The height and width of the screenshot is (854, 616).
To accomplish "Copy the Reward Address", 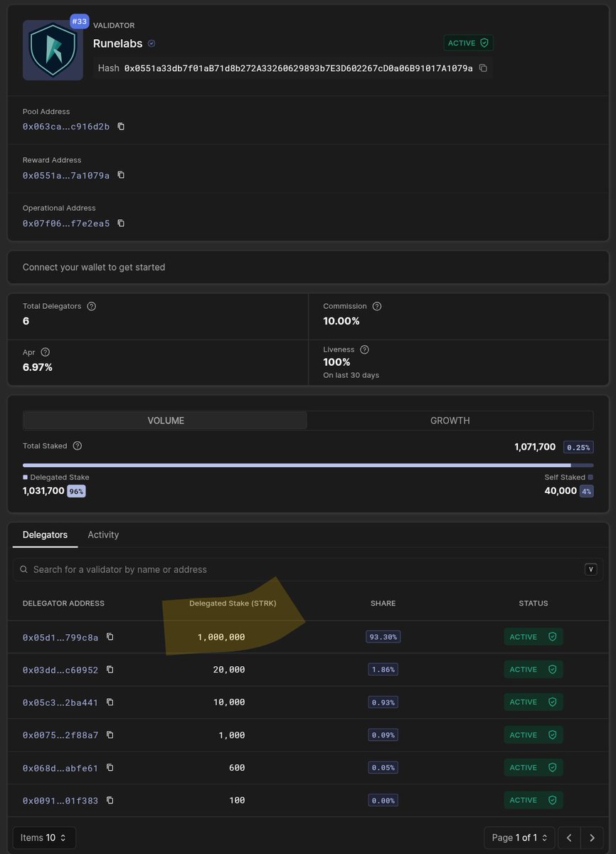I will [x=121, y=175].
